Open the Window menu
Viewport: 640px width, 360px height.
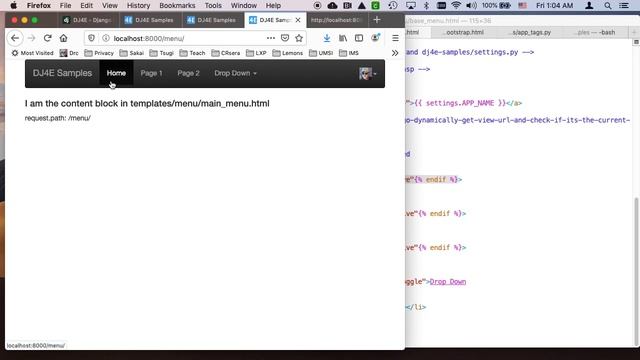(244, 6)
